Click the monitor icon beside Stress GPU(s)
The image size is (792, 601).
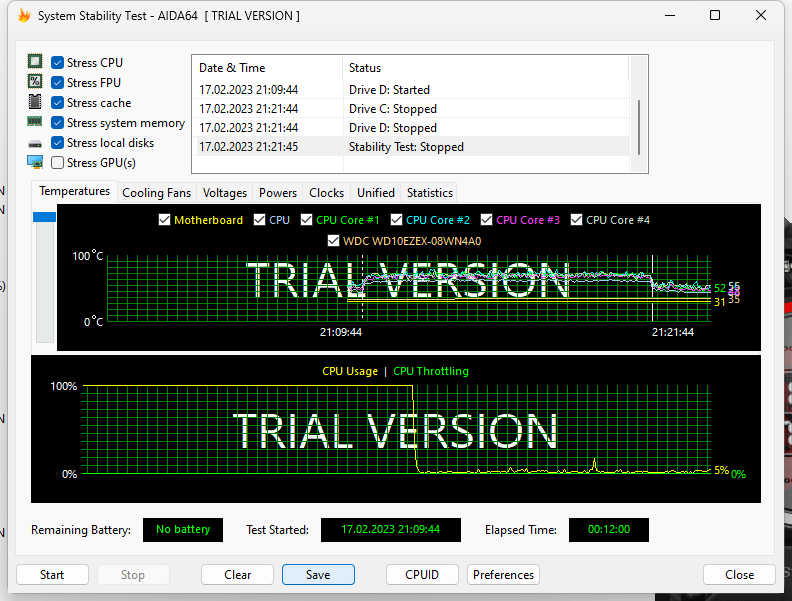[35, 162]
